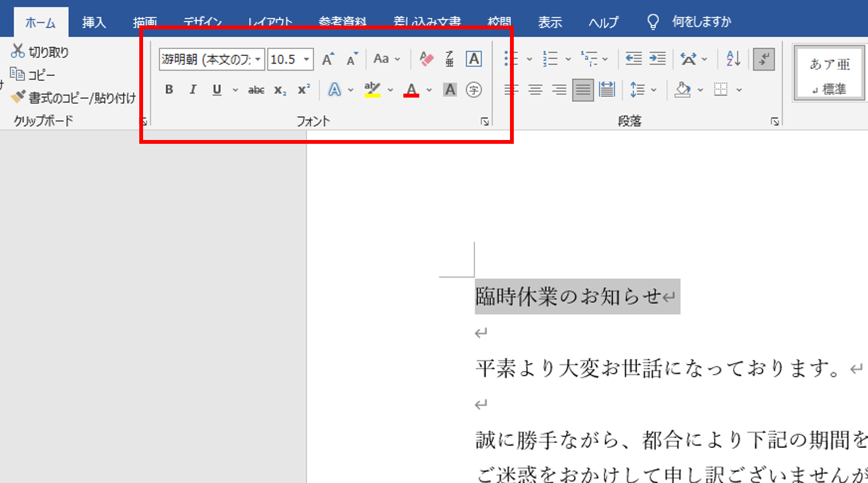The height and width of the screenshot is (483, 868).
Task: Select the Clear All Formatting icon
Action: pyautogui.click(x=425, y=59)
